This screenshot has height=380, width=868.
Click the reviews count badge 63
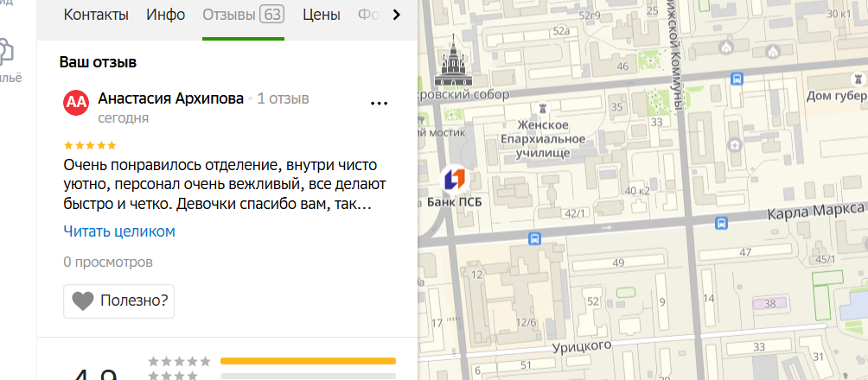271,15
